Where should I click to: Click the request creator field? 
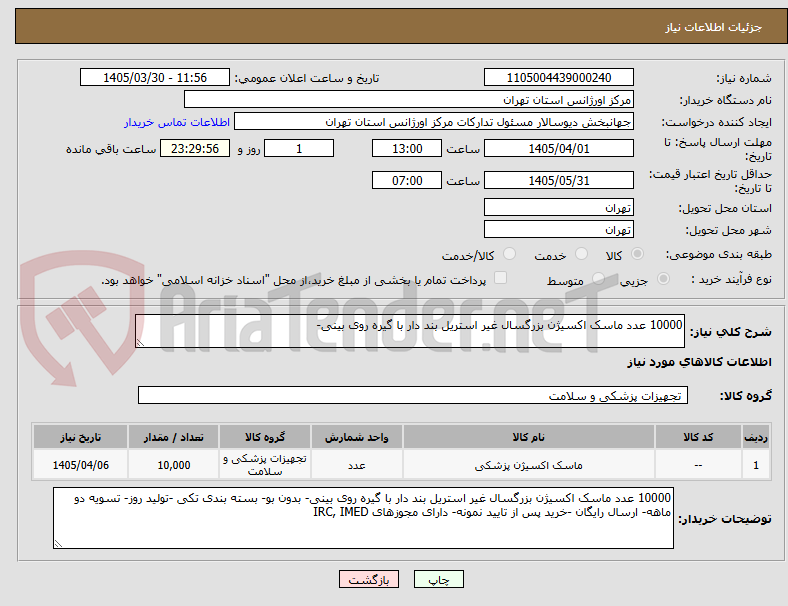[x=434, y=122]
